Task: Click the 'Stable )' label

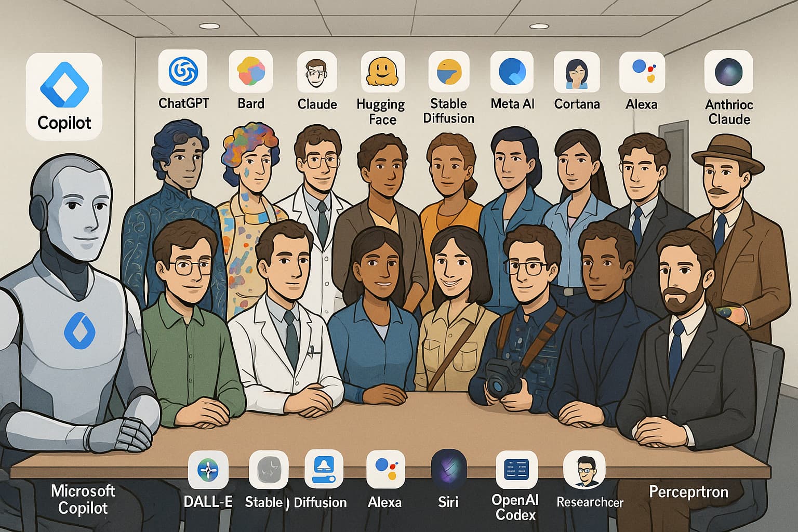Action: (267, 502)
